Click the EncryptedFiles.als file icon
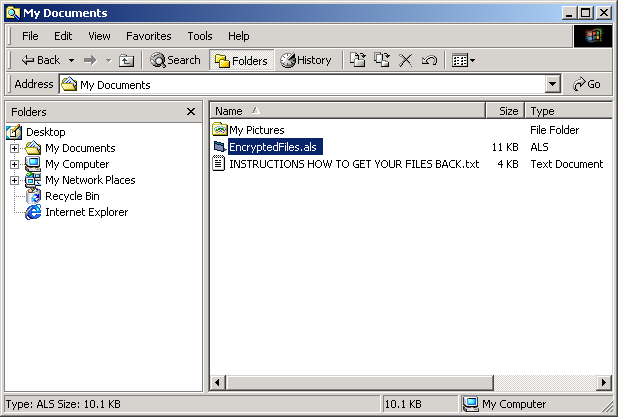This screenshot has width=618, height=417. click(x=220, y=147)
